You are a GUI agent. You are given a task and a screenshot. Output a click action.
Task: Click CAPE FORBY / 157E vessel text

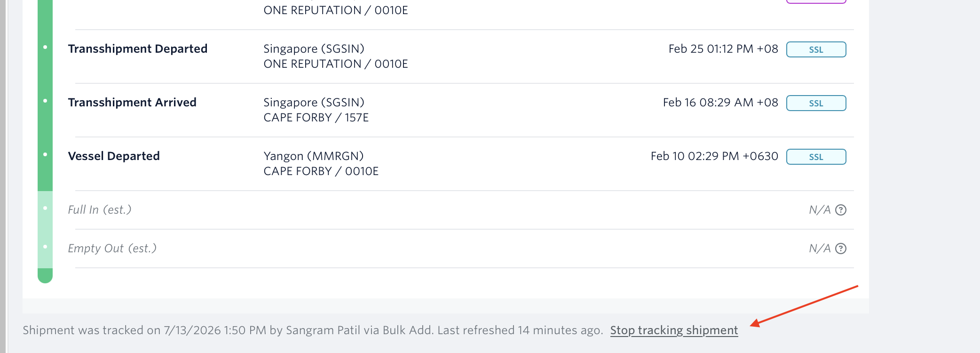click(316, 118)
